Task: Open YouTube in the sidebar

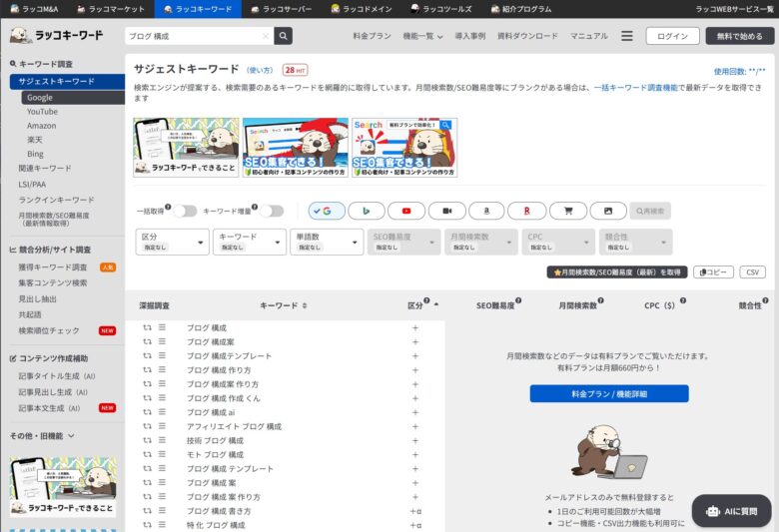Action: (42, 112)
